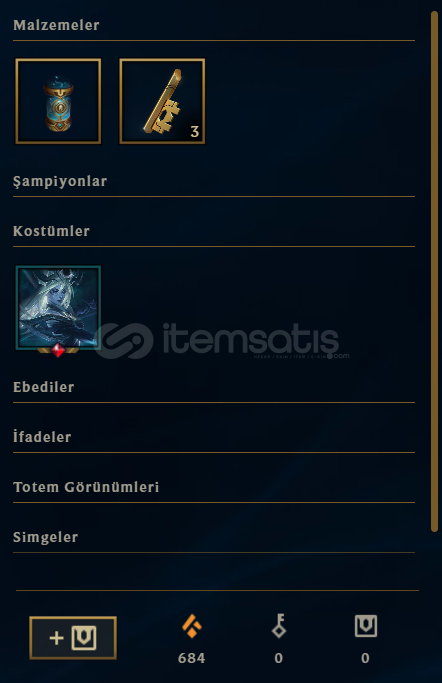Select the Simgeler category heading

(x=45, y=537)
